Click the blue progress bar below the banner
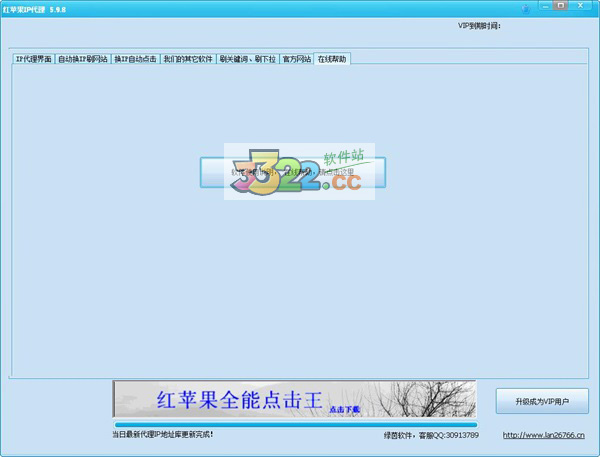 point(294,424)
